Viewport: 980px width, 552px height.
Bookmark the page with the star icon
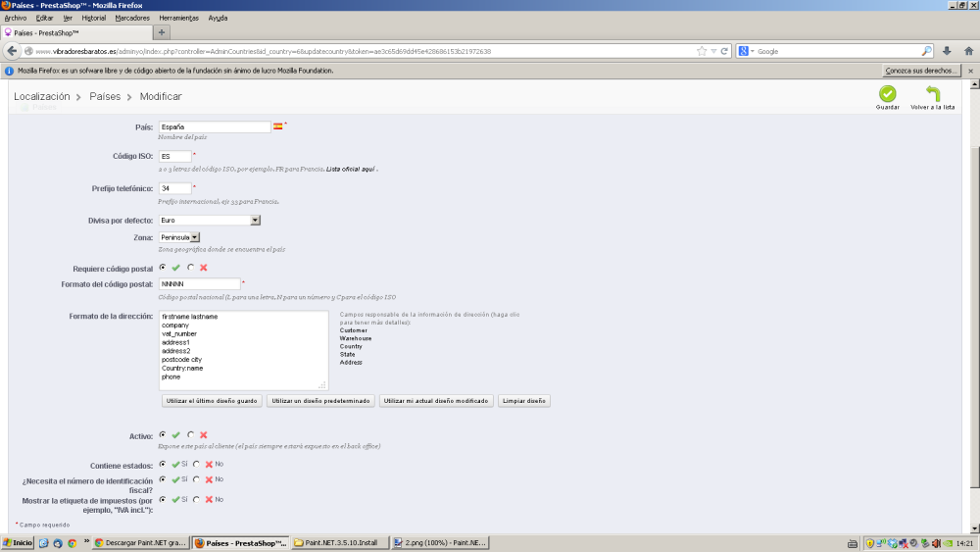pyautogui.click(x=702, y=51)
